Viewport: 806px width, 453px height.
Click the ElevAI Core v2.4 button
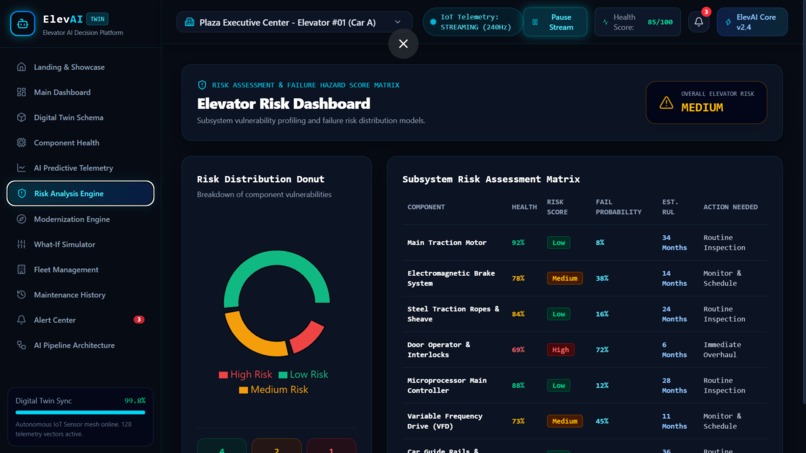752,22
